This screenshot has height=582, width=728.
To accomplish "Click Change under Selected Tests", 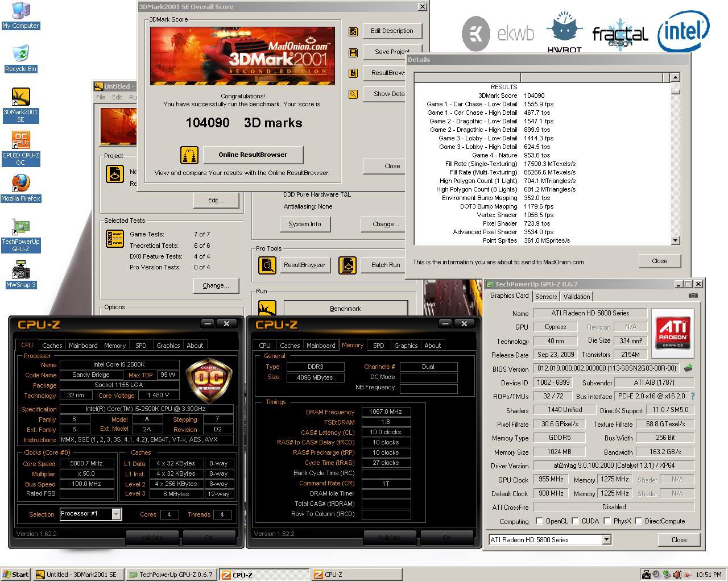I will point(216,285).
